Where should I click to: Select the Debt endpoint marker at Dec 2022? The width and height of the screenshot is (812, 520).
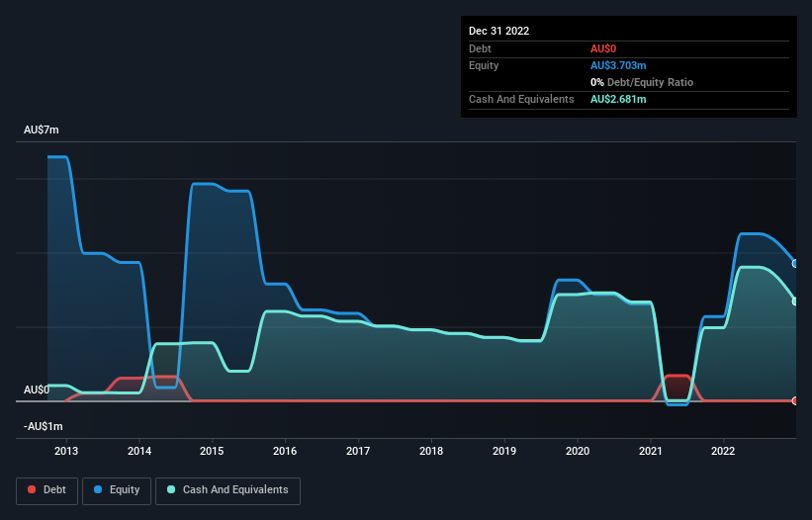coord(795,400)
